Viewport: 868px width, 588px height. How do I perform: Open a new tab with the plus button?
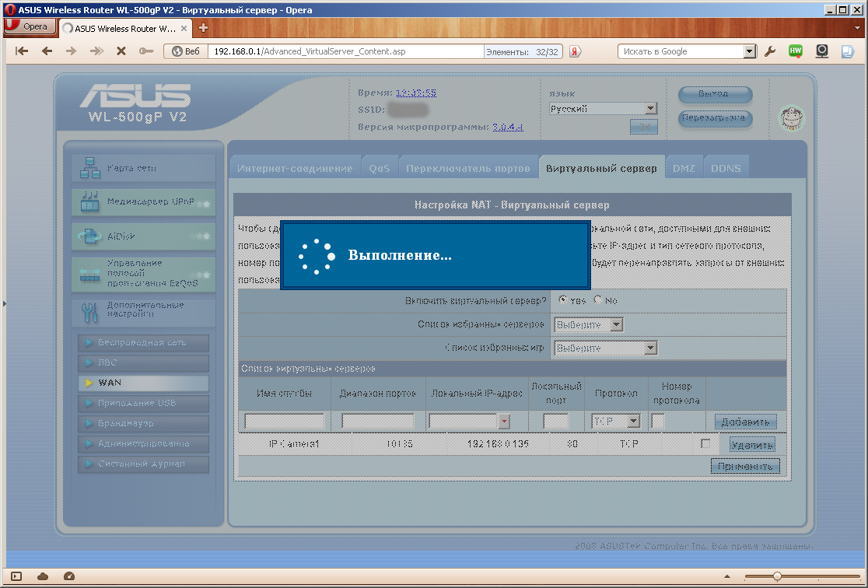(203, 28)
